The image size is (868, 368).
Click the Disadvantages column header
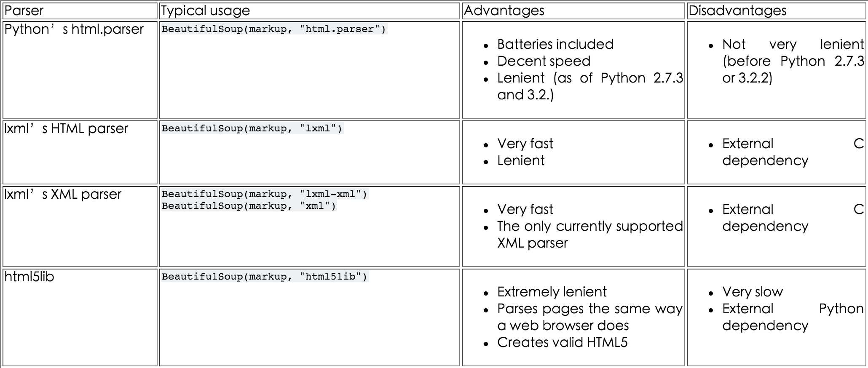point(737,11)
